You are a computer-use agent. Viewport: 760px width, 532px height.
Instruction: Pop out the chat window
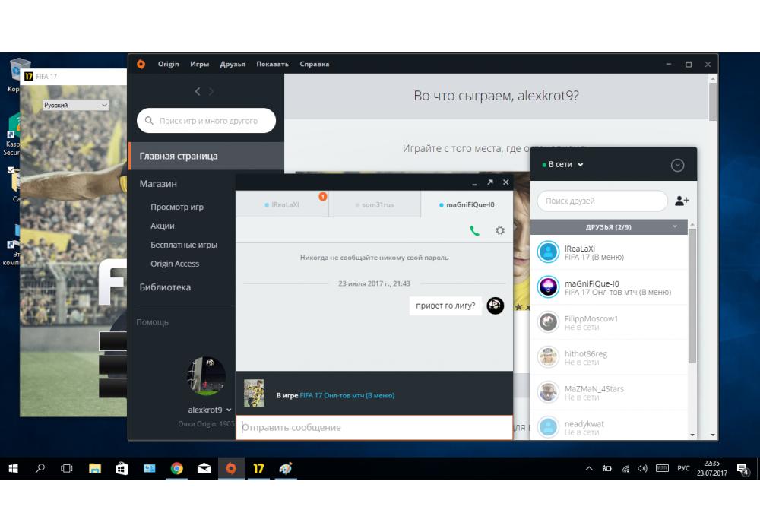(490, 182)
